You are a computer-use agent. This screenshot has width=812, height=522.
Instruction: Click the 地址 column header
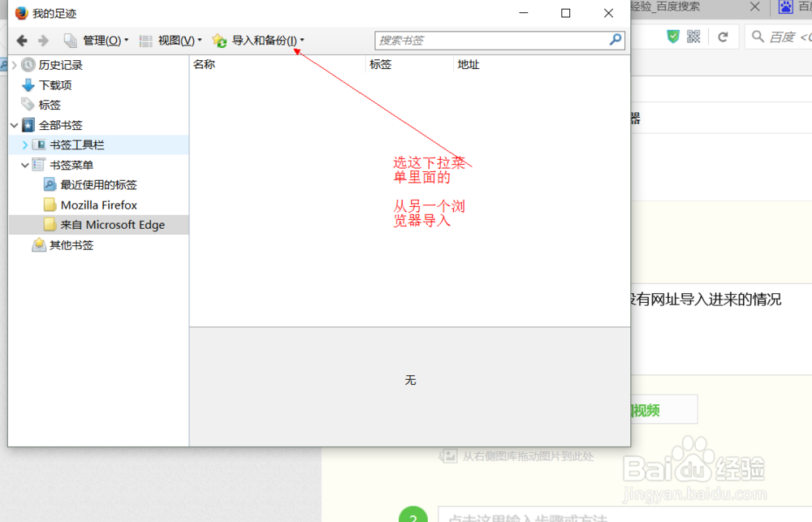point(469,64)
